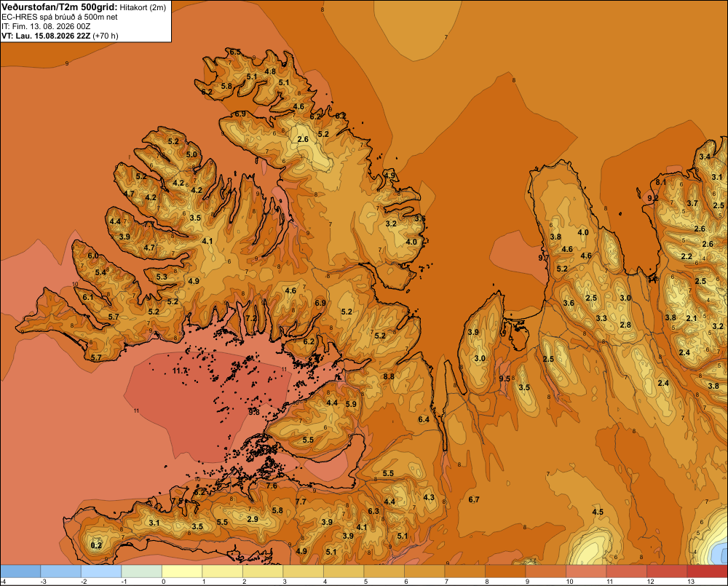This screenshot has width=728, height=586.
Task: Pick the legend swatch between 6 and 7
Action: tap(424, 571)
